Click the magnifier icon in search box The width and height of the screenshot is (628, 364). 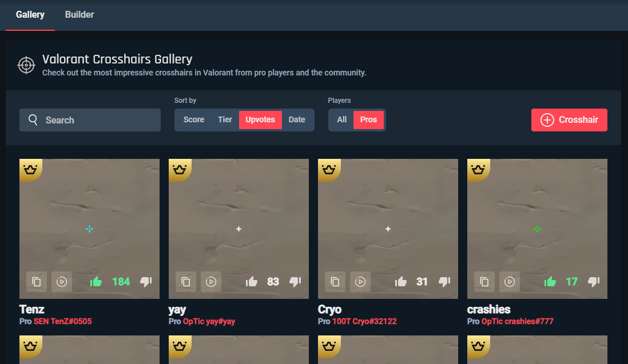click(33, 120)
